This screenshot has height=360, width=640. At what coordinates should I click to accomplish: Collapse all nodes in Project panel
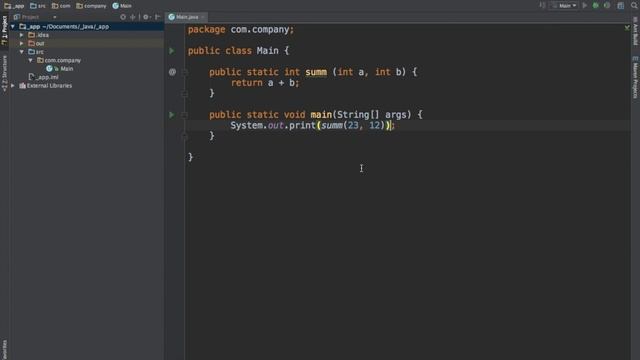point(133,17)
